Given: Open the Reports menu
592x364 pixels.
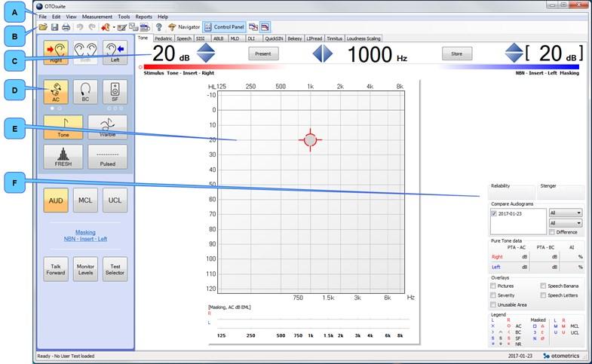Looking at the screenshot, I should [x=143, y=17].
